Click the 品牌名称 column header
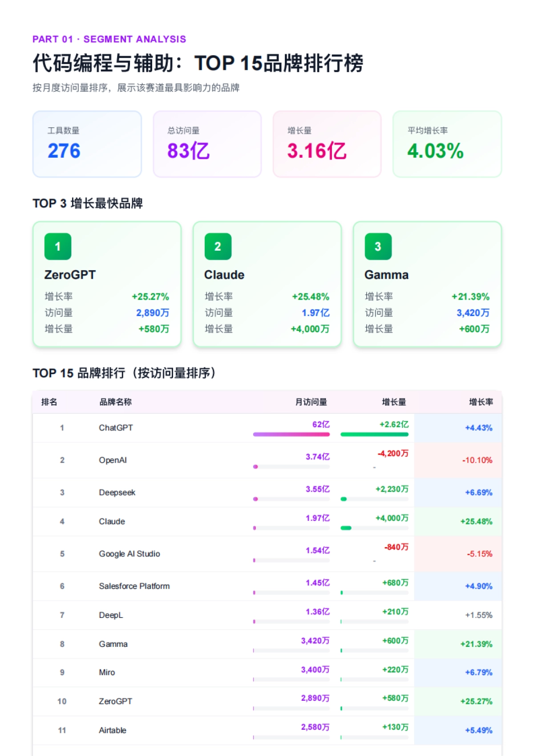The height and width of the screenshot is (756, 534). [115, 402]
